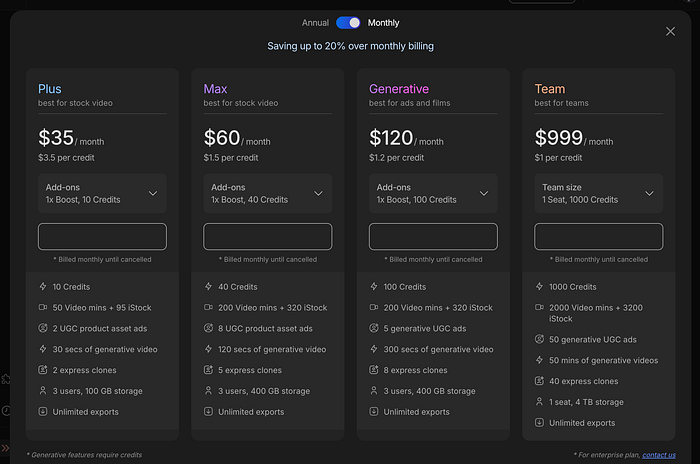Click the express clones icon in Plus plan
The width and height of the screenshot is (700, 464).
(42, 371)
